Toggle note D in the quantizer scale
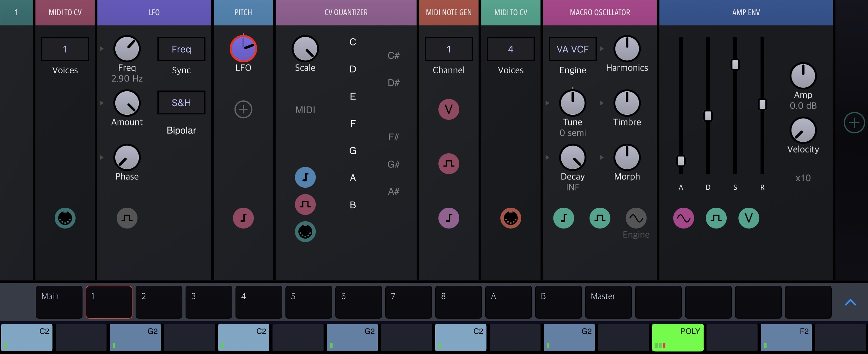 click(353, 69)
